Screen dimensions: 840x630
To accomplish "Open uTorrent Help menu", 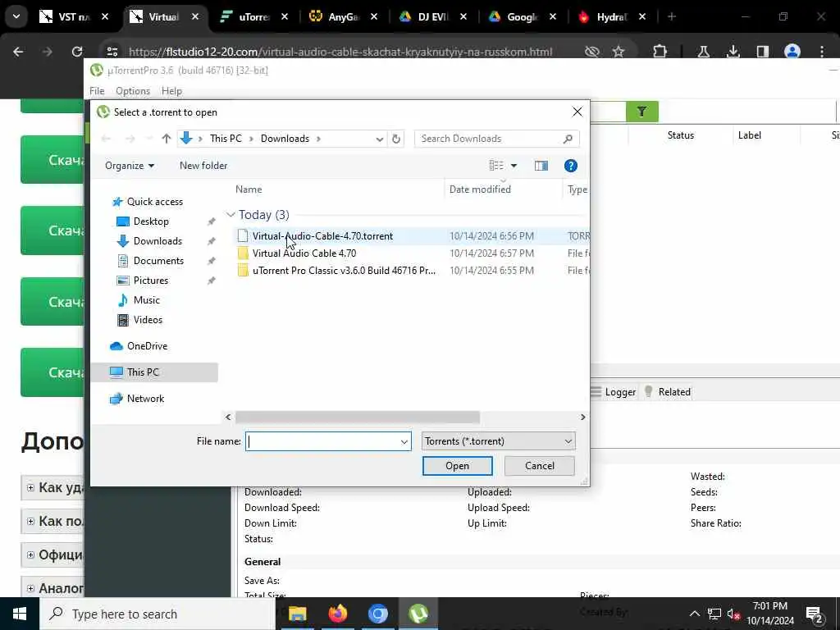I will click(171, 91).
